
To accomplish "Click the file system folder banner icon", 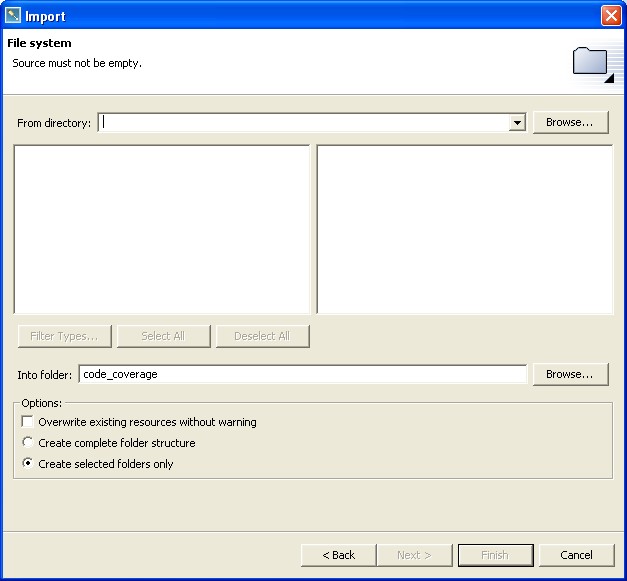I will [592, 63].
